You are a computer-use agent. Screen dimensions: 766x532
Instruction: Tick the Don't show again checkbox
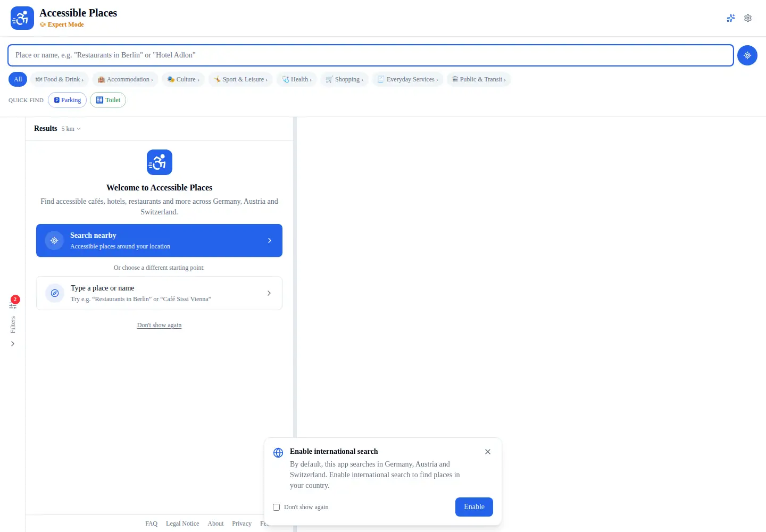277,507
